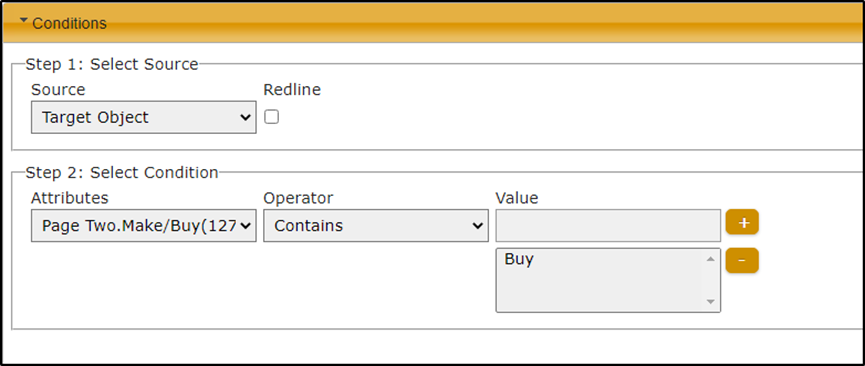Click the Source label above dropdown
The width and height of the screenshot is (865, 366).
point(58,89)
